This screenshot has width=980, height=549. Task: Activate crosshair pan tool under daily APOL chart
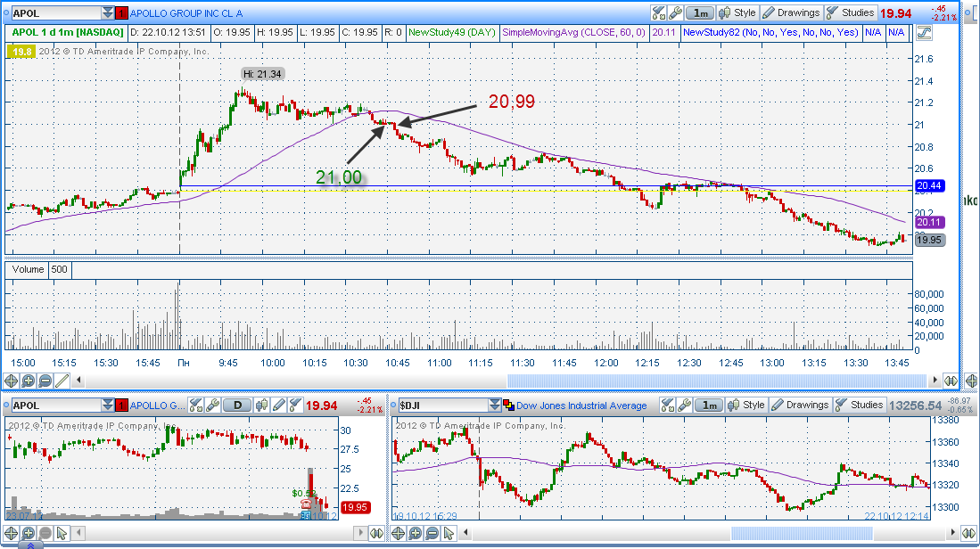click(x=12, y=533)
